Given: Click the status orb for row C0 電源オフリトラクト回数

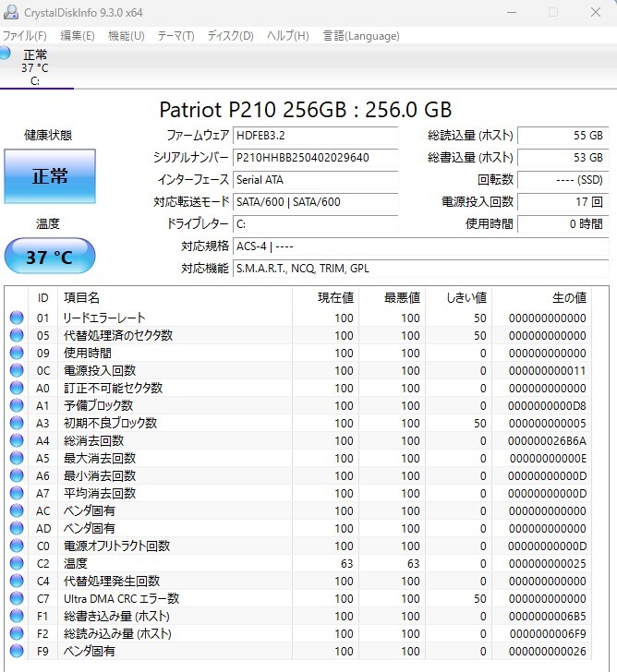Looking at the screenshot, I should click(x=17, y=546).
